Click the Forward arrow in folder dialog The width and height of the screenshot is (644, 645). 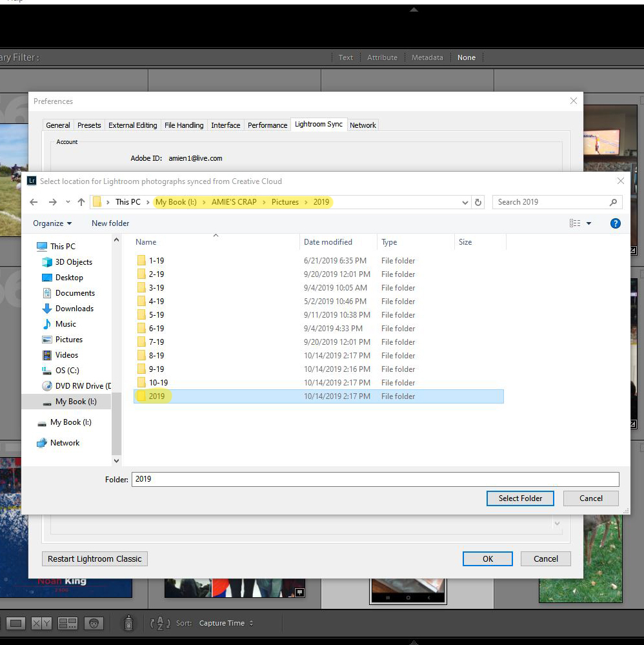click(53, 202)
